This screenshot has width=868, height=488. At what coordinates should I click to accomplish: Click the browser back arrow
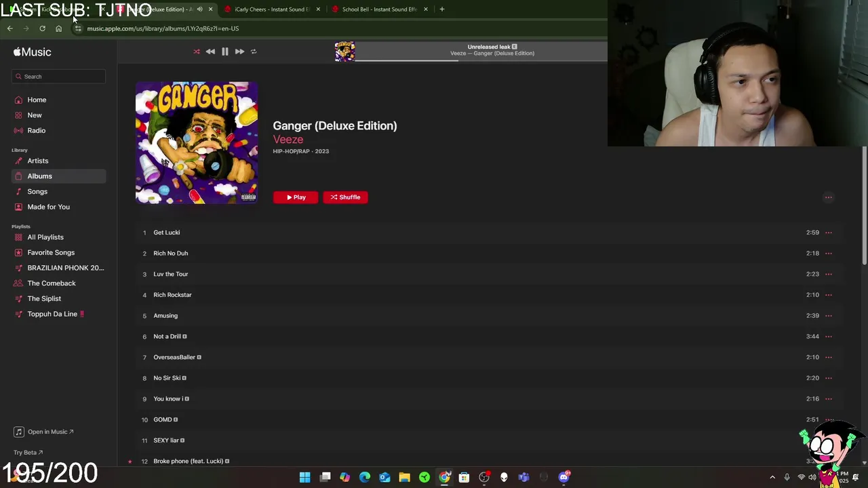(9, 28)
